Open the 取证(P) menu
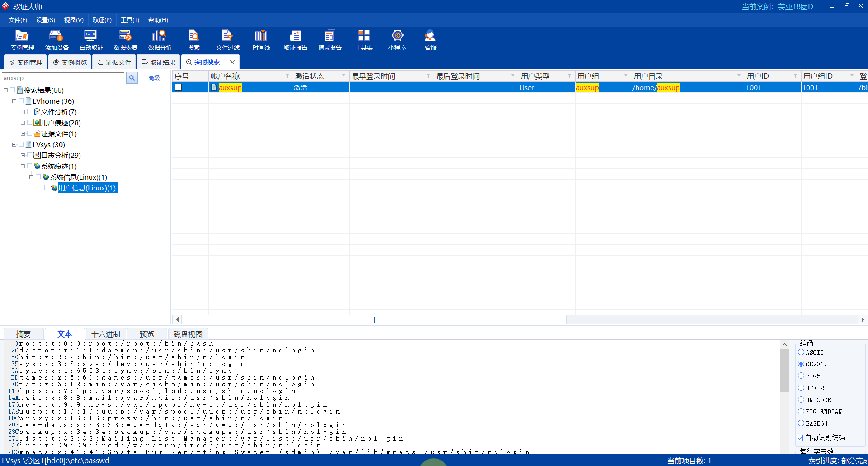The height and width of the screenshot is (466, 868). [x=102, y=20]
